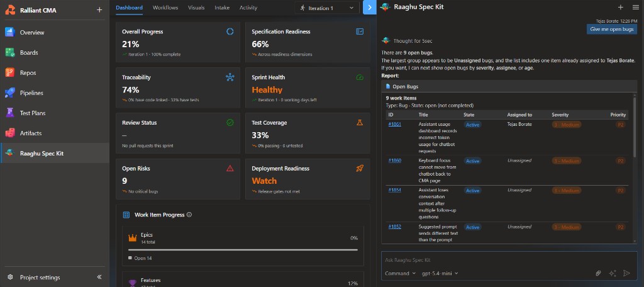Click the Ralliant CMA project logo
Viewport: 644px width, 287px height.
pyautogui.click(x=10, y=10)
